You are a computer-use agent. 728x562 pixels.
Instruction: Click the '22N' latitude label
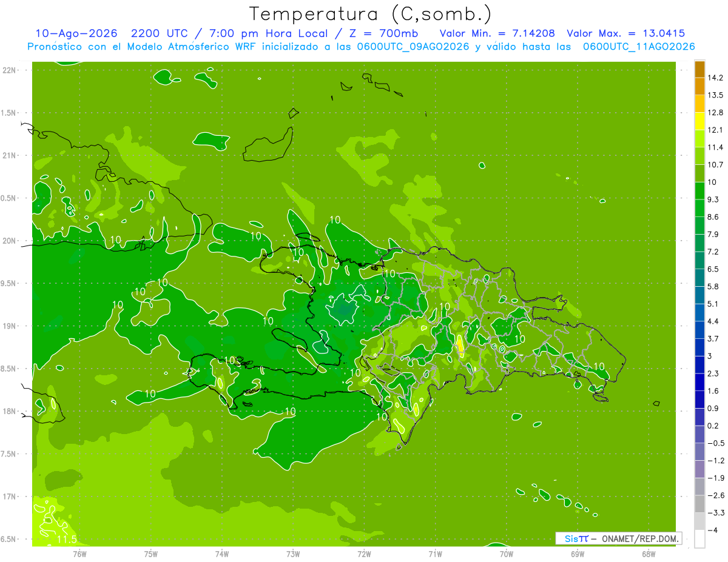pyautogui.click(x=9, y=70)
